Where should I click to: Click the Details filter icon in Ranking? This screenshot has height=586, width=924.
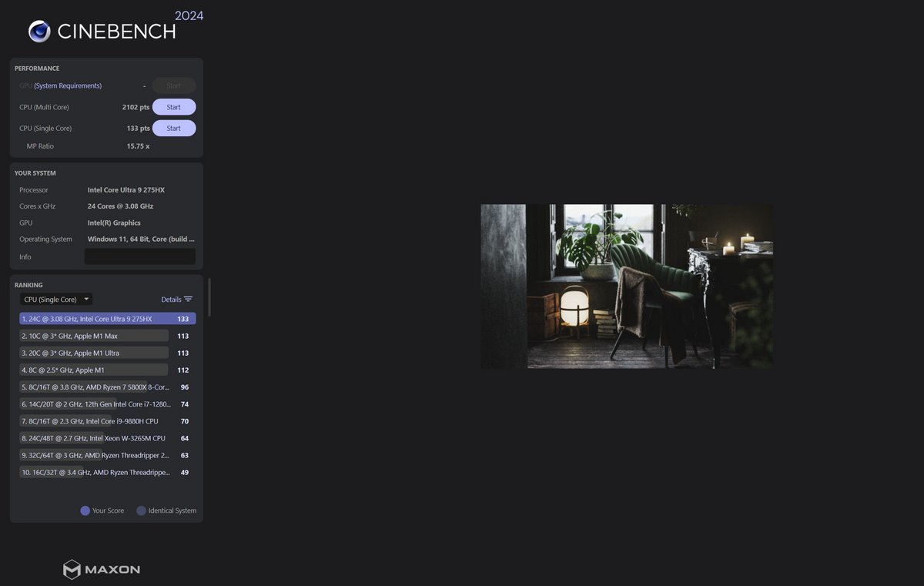click(x=188, y=300)
